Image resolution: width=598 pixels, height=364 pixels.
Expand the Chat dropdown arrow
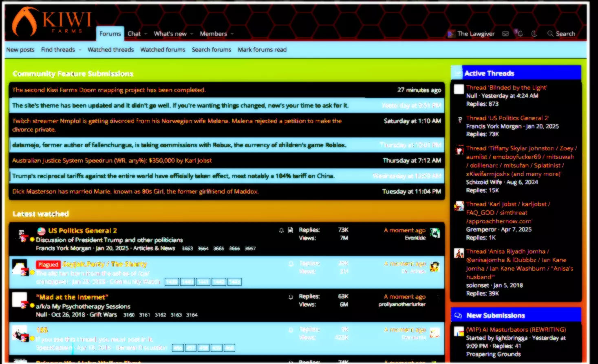click(x=146, y=34)
